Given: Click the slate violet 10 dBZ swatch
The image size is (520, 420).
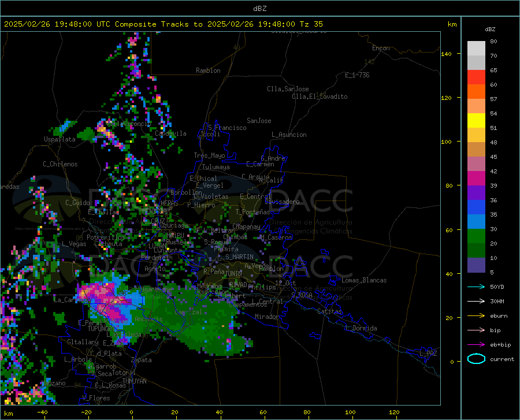Looking at the screenshot, I should click(476, 265).
